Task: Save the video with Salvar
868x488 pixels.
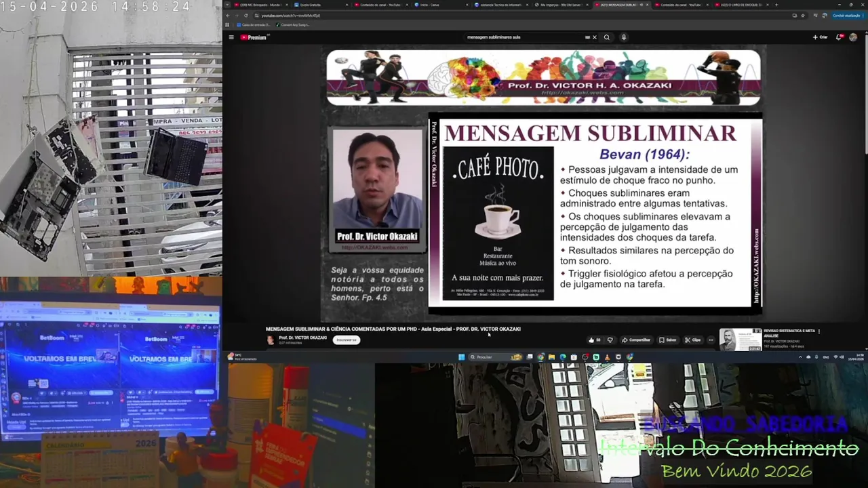Action: pos(668,340)
